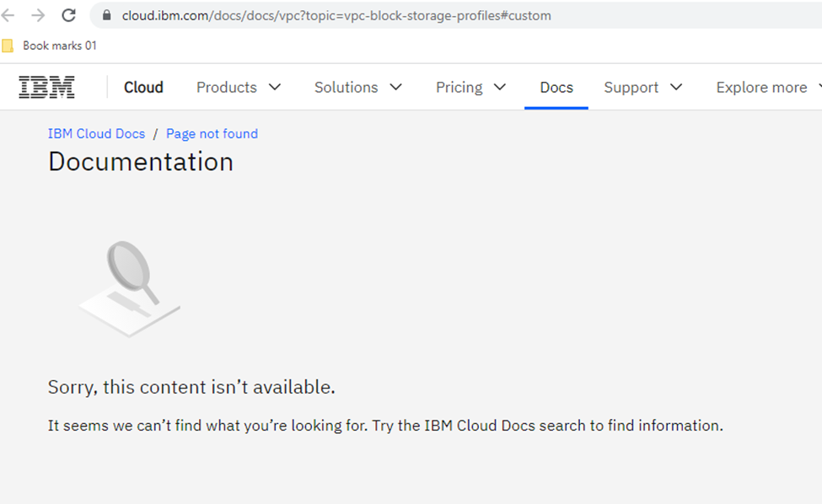Follow the IBM Cloud Docs breadcrumb link
The image size is (822, 504).
(x=96, y=134)
